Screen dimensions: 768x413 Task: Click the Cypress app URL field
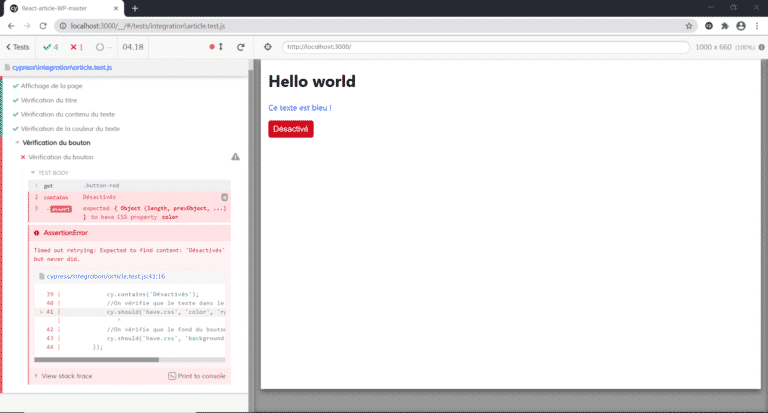coord(485,47)
